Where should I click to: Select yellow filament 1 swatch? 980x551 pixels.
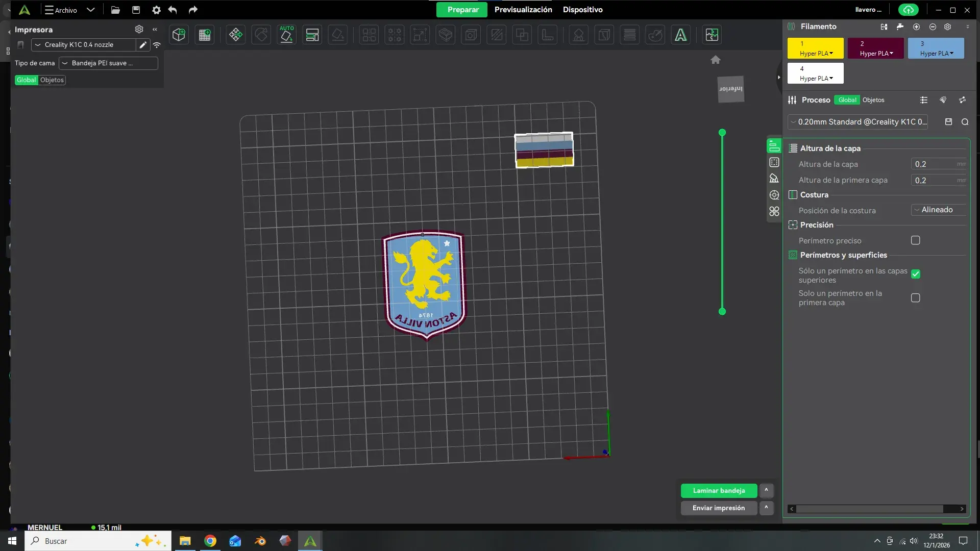point(815,48)
